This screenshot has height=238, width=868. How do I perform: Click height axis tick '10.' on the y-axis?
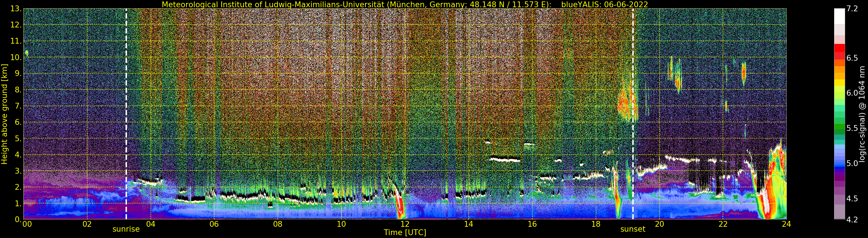tap(16, 57)
